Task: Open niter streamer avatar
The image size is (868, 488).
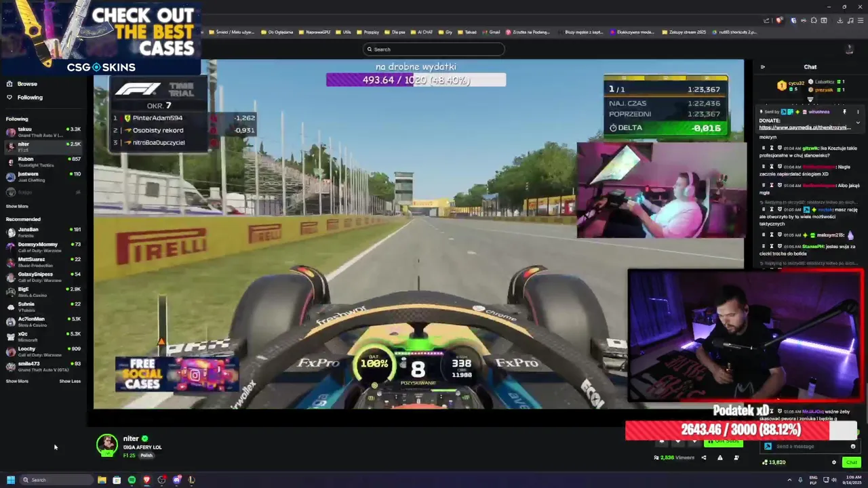Action: point(107,445)
